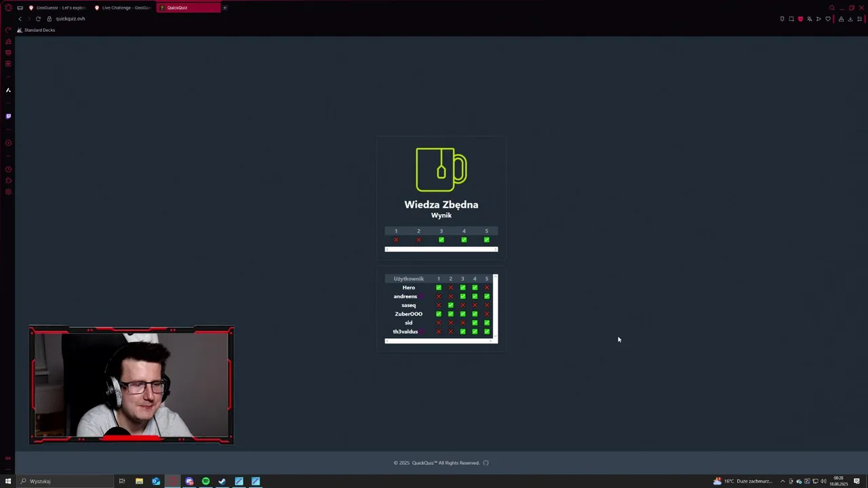Toggle the red ad blocker shield icon
The width and height of the screenshot is (868, 488).
tap(800, 18)
